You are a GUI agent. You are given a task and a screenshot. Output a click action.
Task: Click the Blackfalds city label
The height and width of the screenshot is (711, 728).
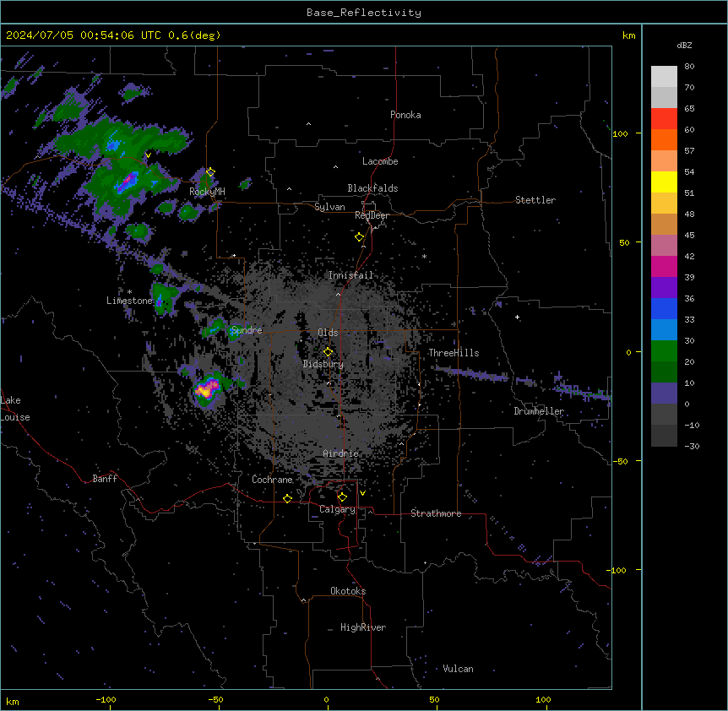point(372,188)
